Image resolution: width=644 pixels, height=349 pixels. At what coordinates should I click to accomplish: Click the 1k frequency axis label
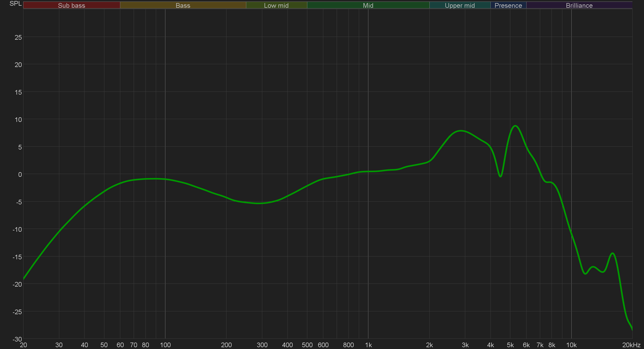coord(368,345)
